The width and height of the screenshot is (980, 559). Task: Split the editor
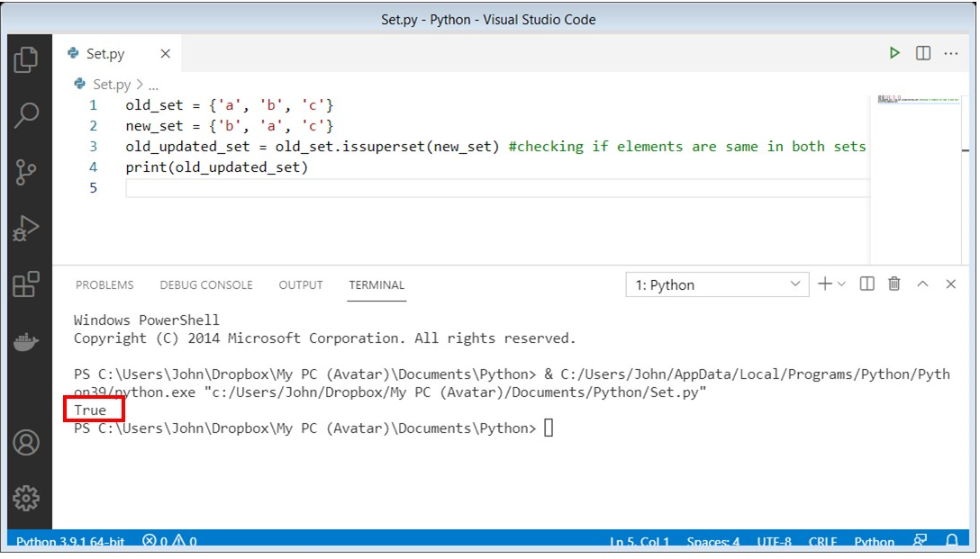[921, 52]
